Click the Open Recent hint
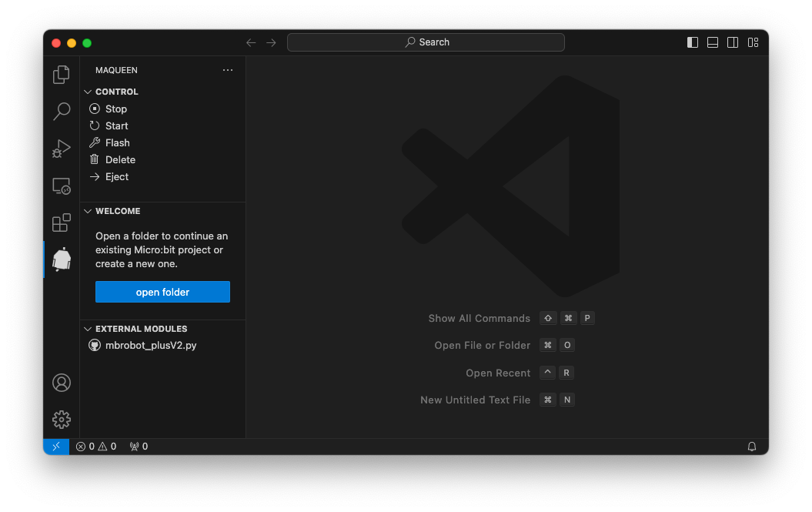This screenshot has height=512, width=812. 498,373
